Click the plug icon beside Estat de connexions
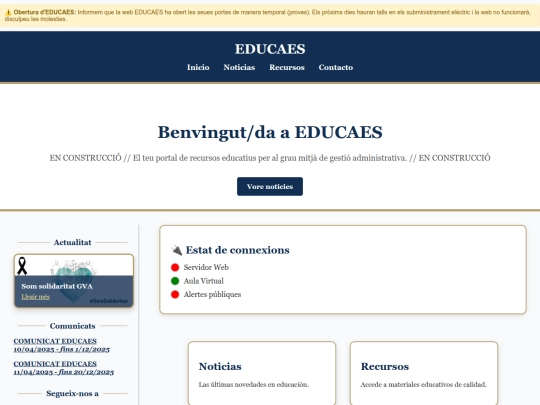 pos(177,250)
